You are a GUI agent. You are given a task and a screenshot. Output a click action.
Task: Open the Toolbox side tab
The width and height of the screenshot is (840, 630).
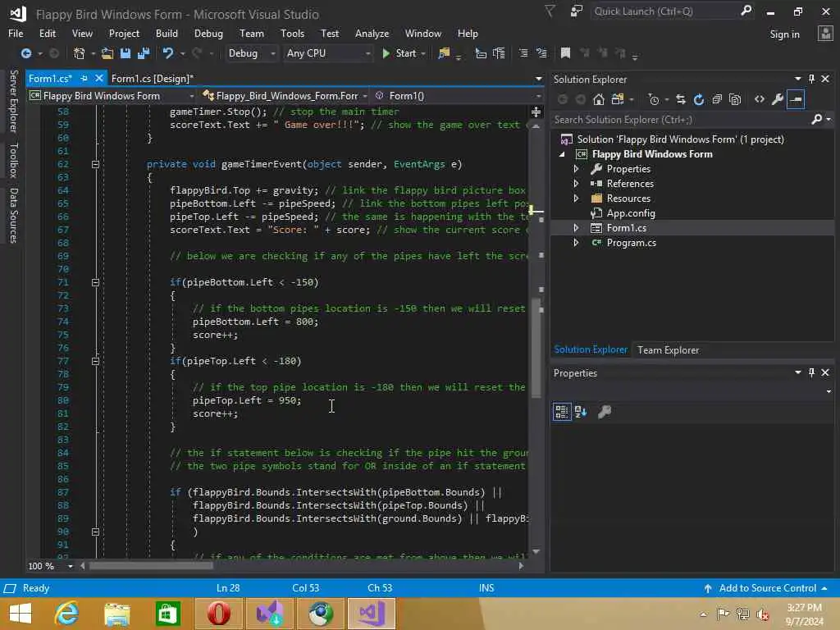[13, 160]
